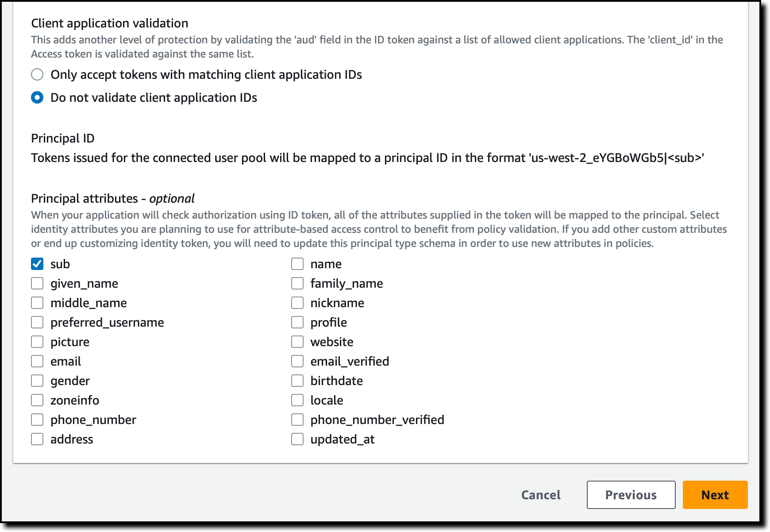
Task: Check the address attribute checkbox
Action: (x=37, y=439)
